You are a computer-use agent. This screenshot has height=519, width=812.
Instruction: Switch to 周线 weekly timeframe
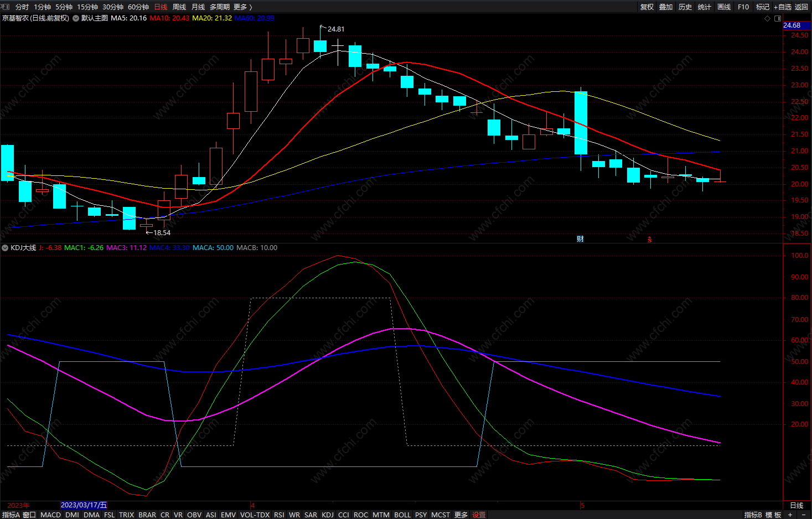(179, 7)
